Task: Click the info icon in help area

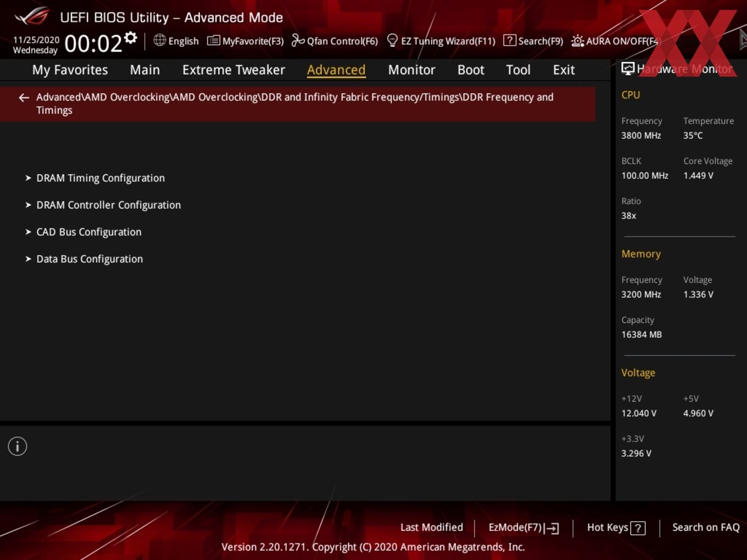Action: coord(18,446)
